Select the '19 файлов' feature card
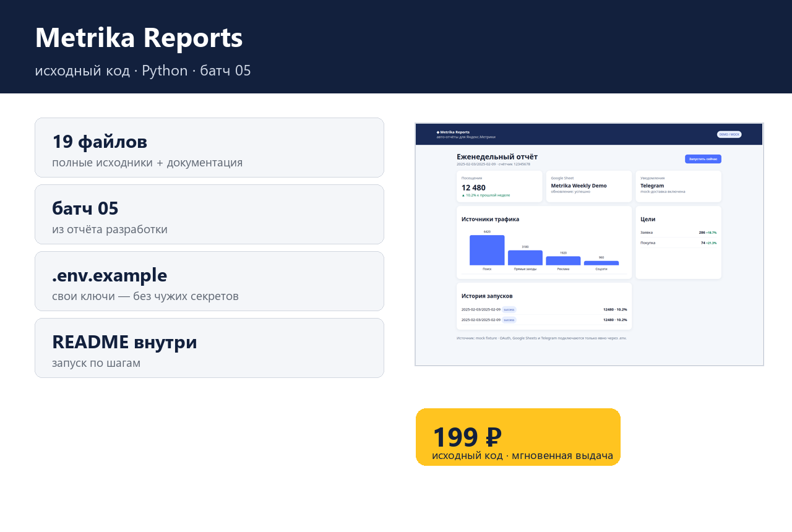The image size is (792, 532). tap(209, 147)
